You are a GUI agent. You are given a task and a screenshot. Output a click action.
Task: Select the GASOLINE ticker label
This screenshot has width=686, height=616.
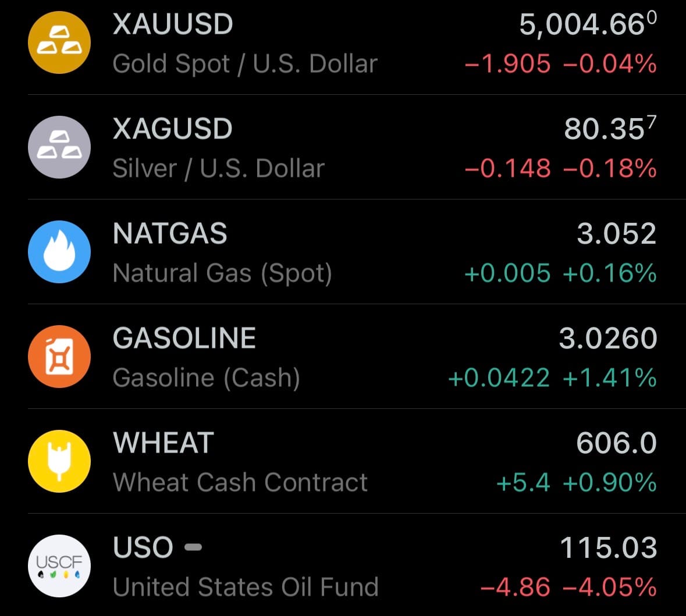(x=184, y=339)
